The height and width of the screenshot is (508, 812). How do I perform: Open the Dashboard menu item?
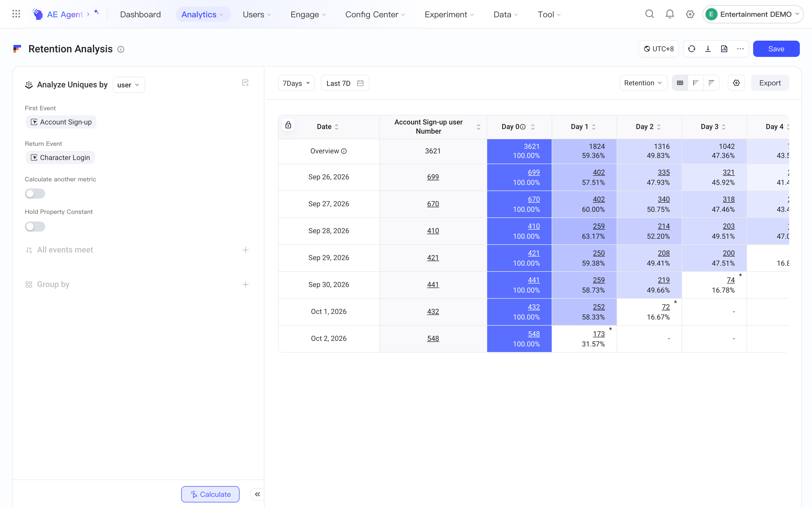pos(140,14)
